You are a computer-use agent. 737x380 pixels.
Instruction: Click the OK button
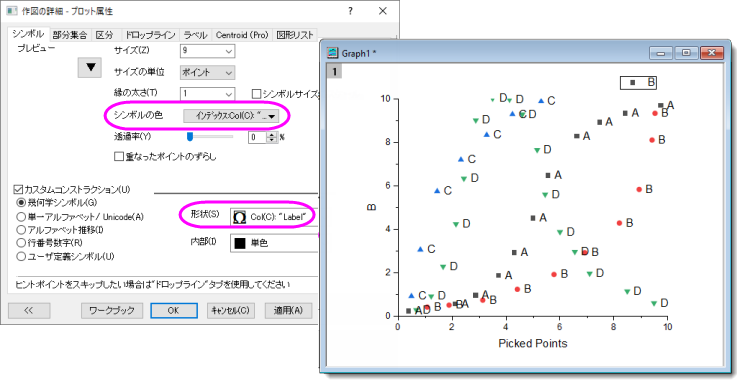coord(173,310)
